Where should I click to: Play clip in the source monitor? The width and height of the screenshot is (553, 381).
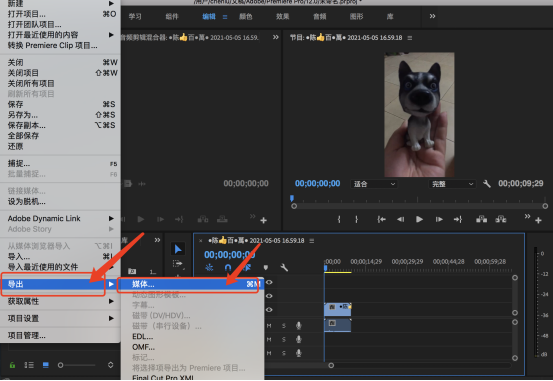(141, 219)
